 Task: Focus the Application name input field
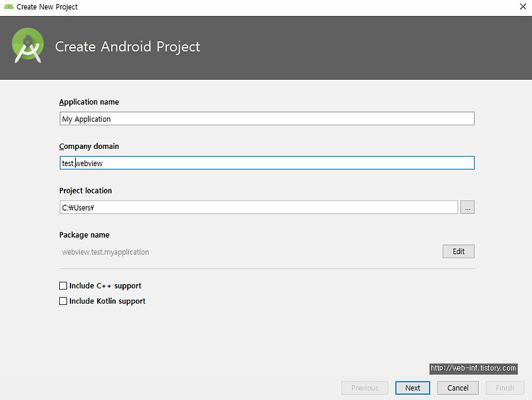coord(267,119)
